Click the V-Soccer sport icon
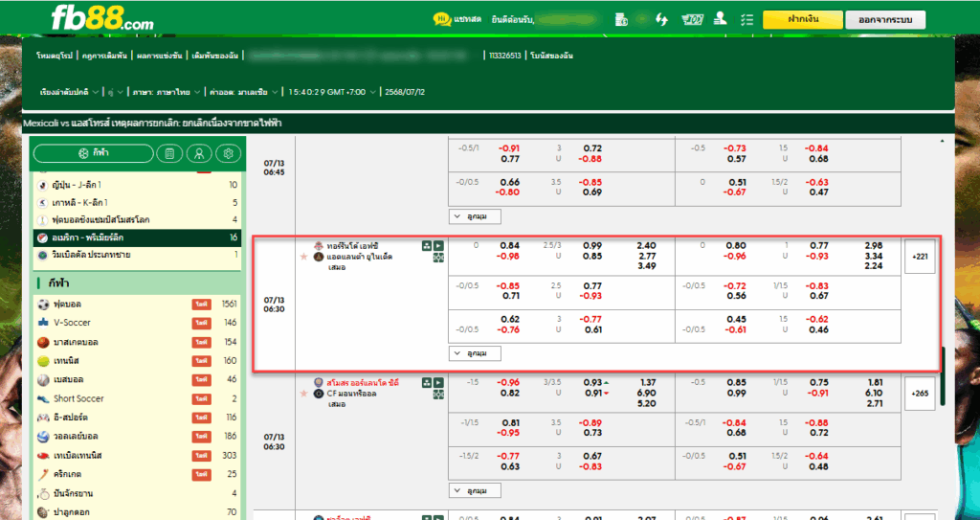Screen dimensions: 980x520 coord(43,323)
